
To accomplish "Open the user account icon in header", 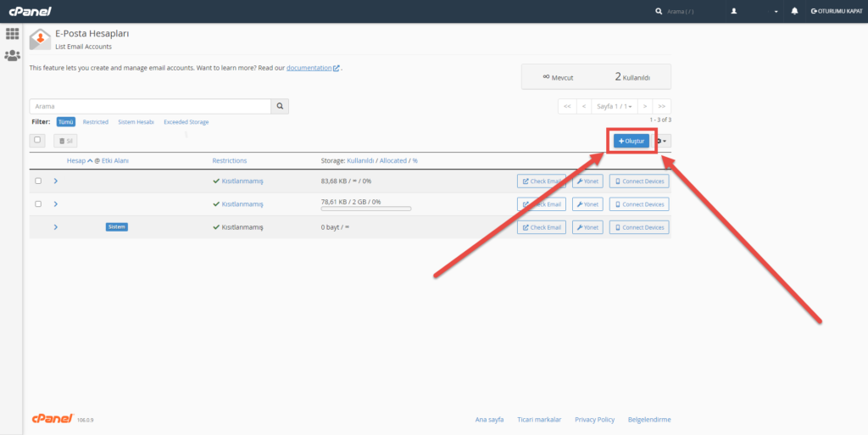I will 734,11.
